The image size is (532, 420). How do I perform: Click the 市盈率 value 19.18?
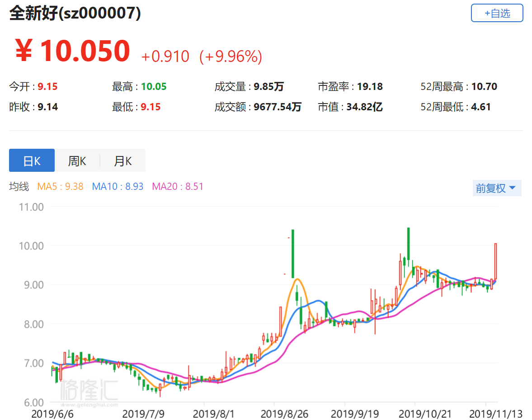tap(370, 86)
